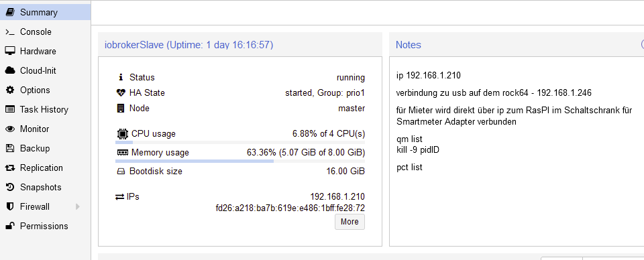This screenshot has width=644, height=260.
Task: Click the Summary book icon
Action: tap(10, 12)
